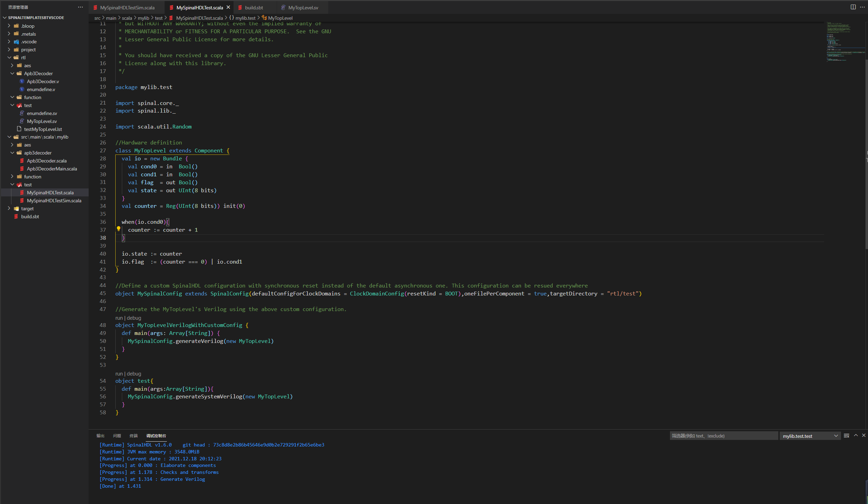The image size is (868, 504).
Task: Switch to the 输出 (Output) panel tab
Action: [x=100, y=436]
